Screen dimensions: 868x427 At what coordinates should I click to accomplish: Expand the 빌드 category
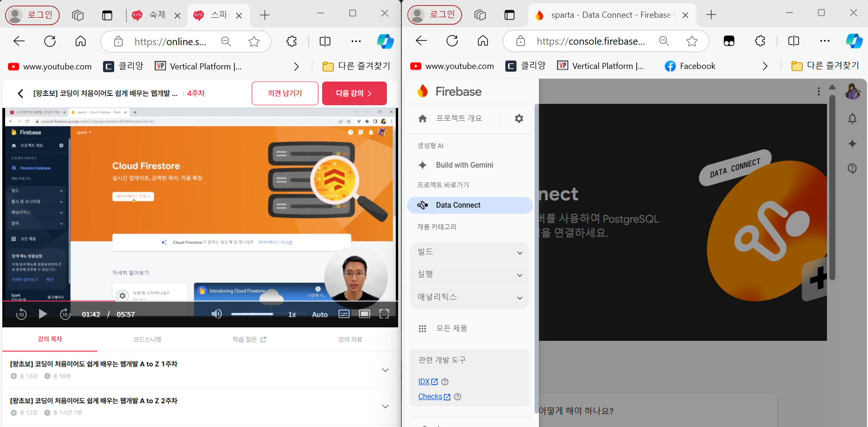point(469,253)
